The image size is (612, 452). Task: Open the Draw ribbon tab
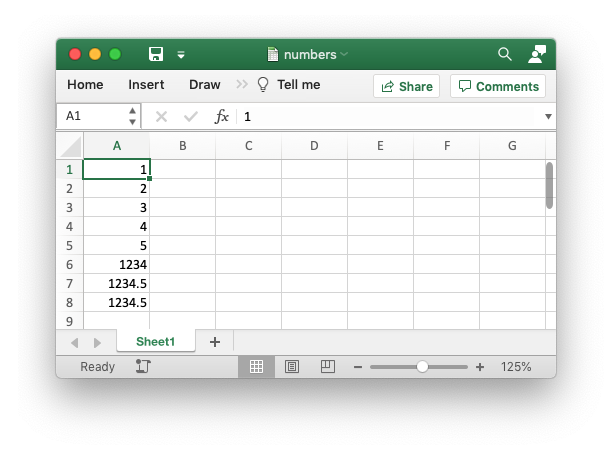pos(204,85)
